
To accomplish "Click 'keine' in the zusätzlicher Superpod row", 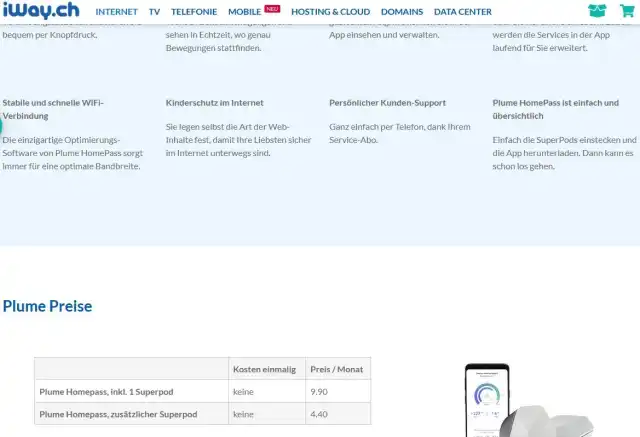I will tap(243, 414).
